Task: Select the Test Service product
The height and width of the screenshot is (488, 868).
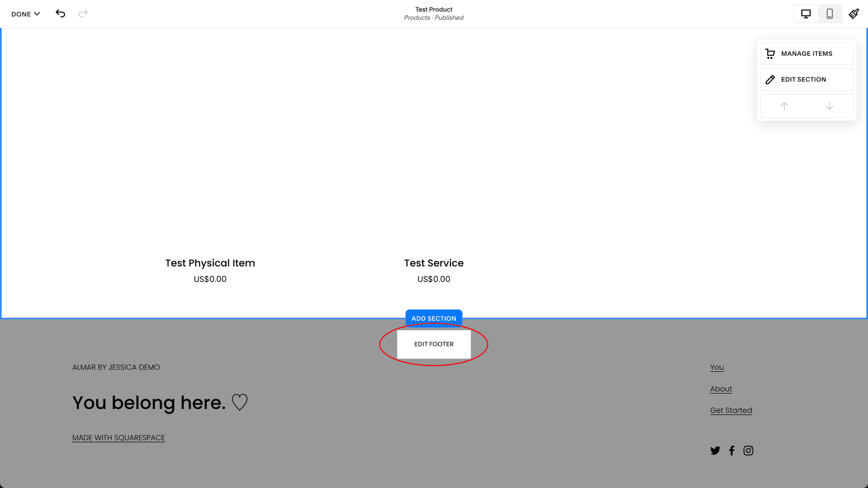Action: coord(433,263)
